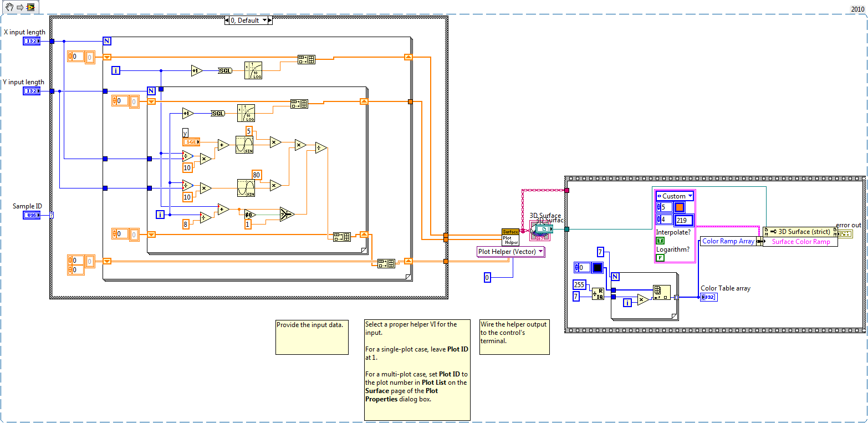The height and width of the screenshot is (423, 868).
Task: Click the black color box constant
Action: tap(598, 268)
